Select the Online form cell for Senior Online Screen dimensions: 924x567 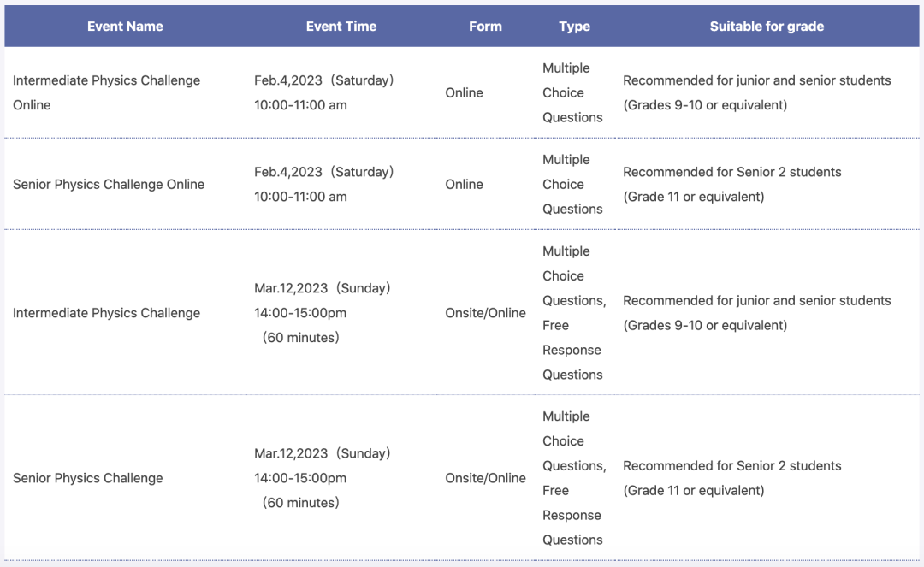(x=464, y=184)
